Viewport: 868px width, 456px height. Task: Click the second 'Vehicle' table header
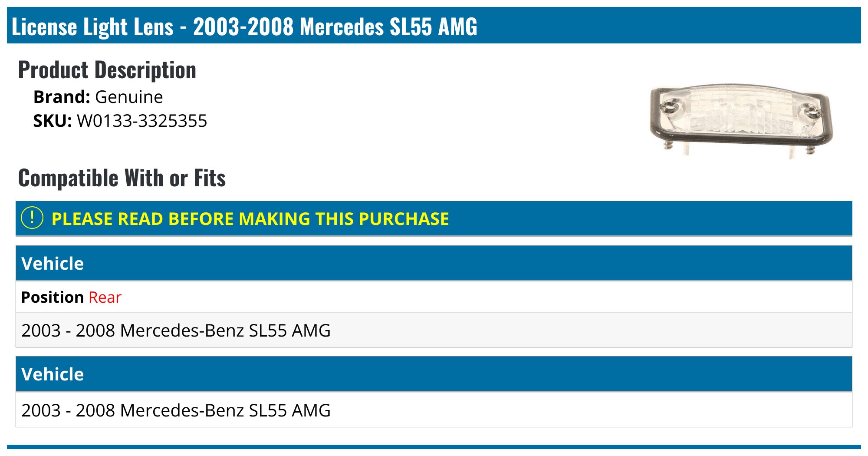pos(53,374)
